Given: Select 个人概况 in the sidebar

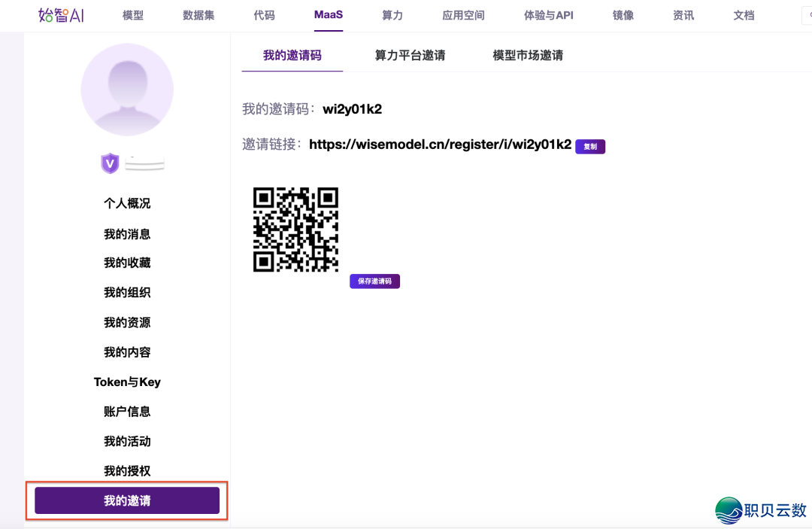Looking at the screenshot, I should point(127,203).
